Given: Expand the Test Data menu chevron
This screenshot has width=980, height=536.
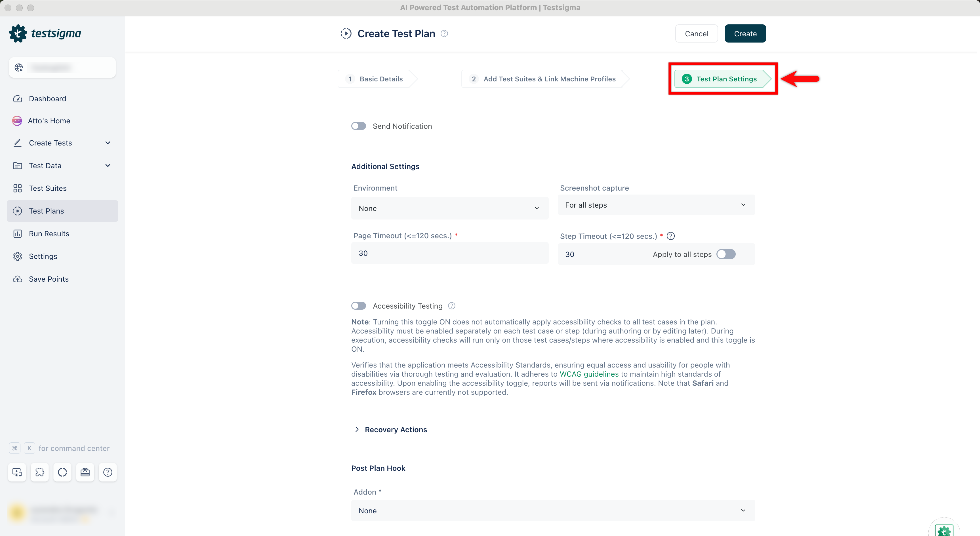Looking at the screenshot, I should click(x=108, y=166).
